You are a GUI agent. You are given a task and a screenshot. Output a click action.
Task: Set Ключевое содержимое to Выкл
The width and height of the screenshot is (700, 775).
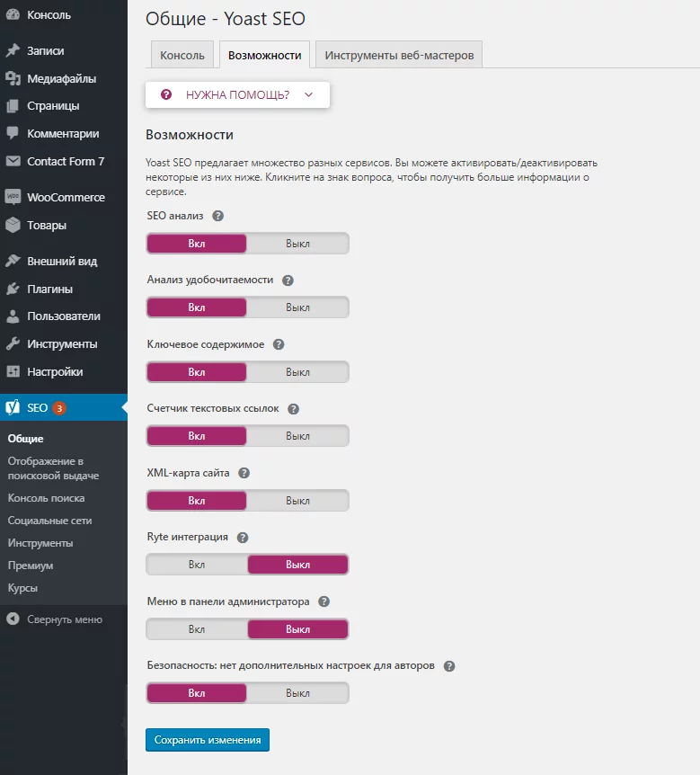click(297, 372)
